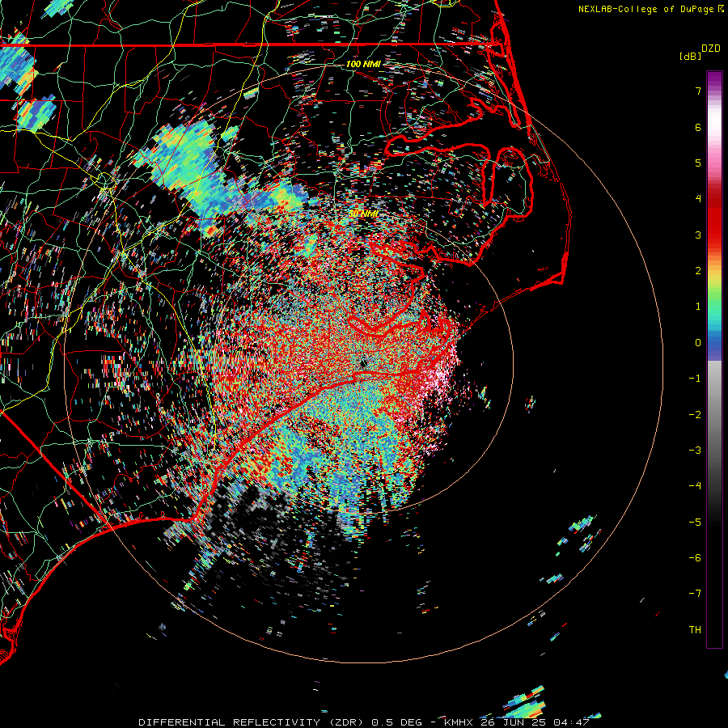Click the -6 value on the scale
The image size is (728, 728).
tap(695, 558)
